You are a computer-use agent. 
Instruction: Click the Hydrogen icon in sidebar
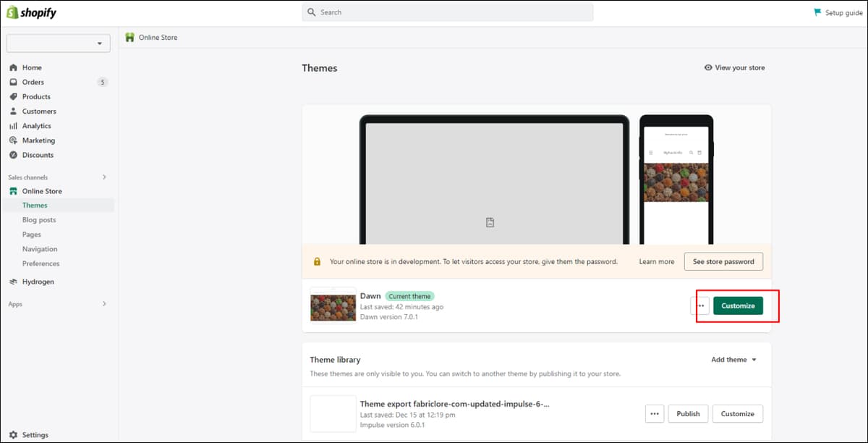13,282
